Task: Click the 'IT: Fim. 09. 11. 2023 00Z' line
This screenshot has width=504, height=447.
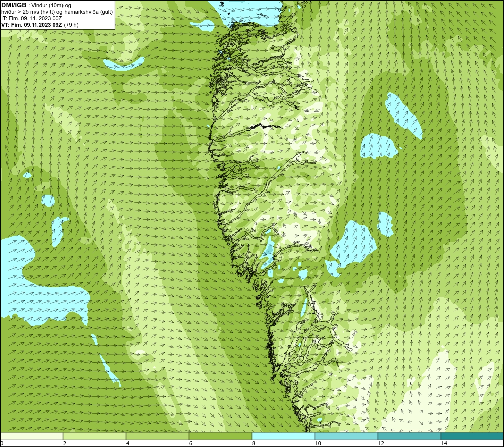Action: tap(31, 18)
